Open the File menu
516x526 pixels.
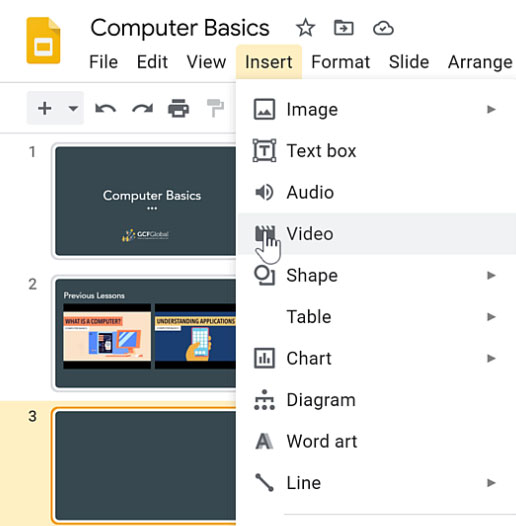coord(103,62)
